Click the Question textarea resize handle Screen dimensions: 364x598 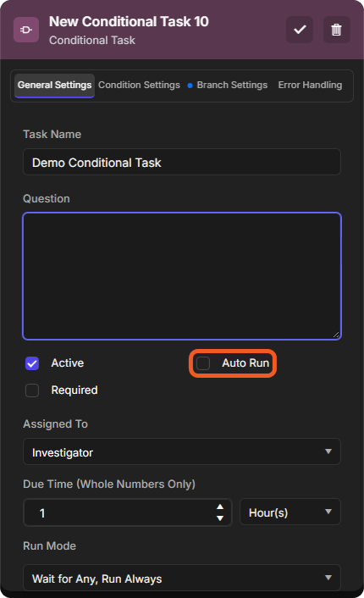[336, 335]
